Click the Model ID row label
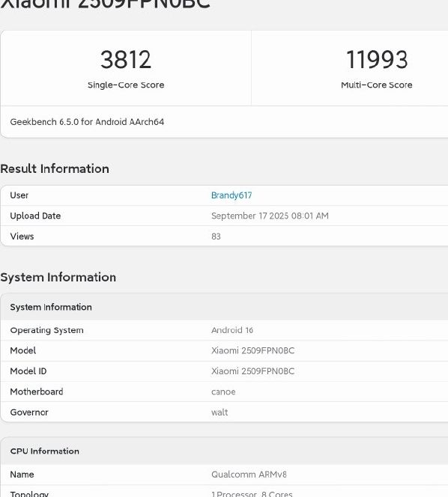 tap(28, 371)
